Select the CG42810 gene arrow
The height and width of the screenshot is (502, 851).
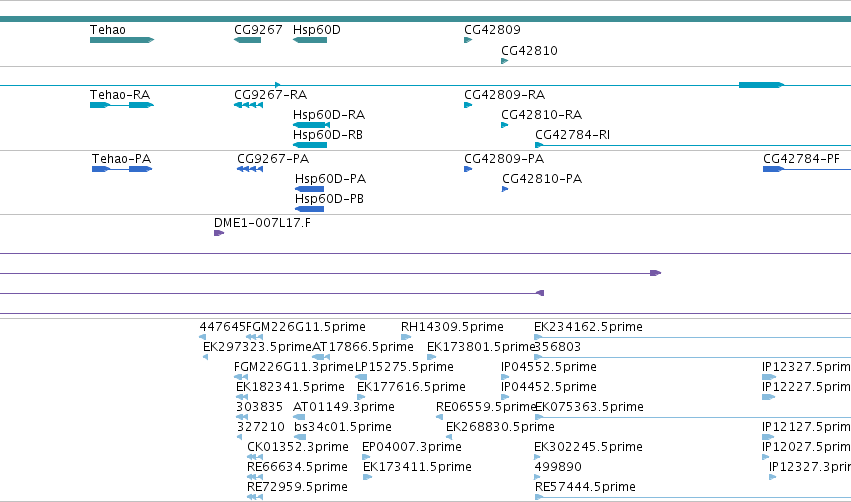click(x=505, y=61)
